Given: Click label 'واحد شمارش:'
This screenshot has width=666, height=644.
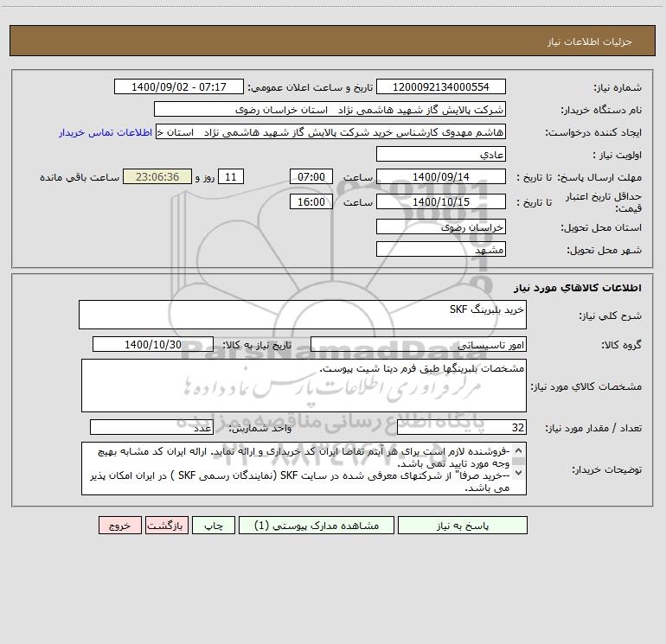Looking at the screenshot, I should [x=260, y=428].
